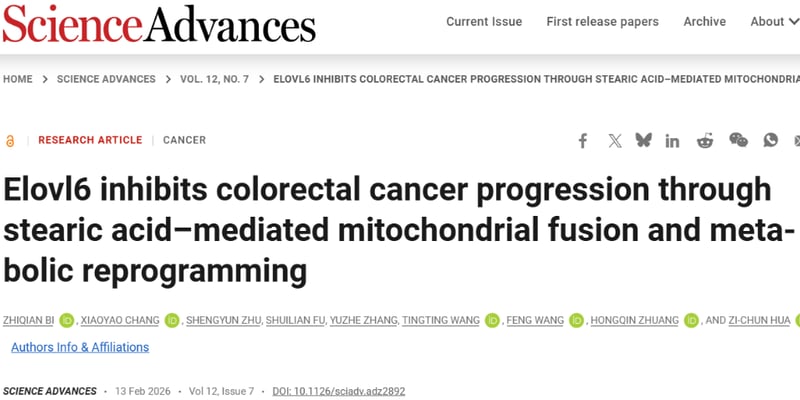
Task: Open the Current Issue menu item
Action: pyautogui.click(x=484, y=22)
